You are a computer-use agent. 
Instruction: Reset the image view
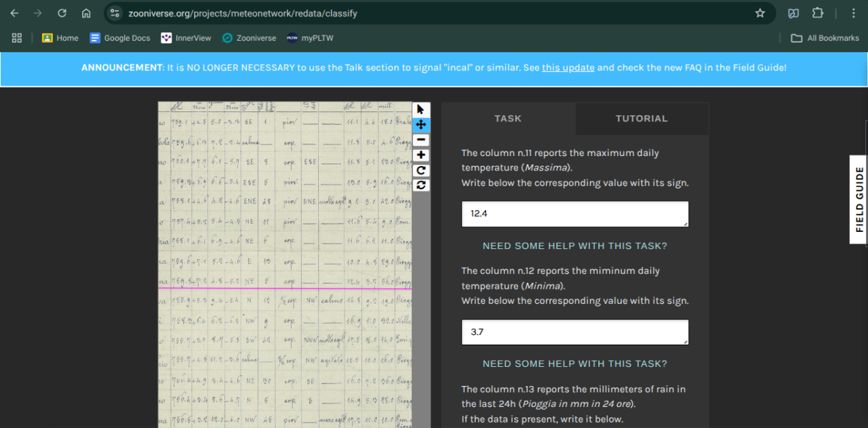[421, 185]
